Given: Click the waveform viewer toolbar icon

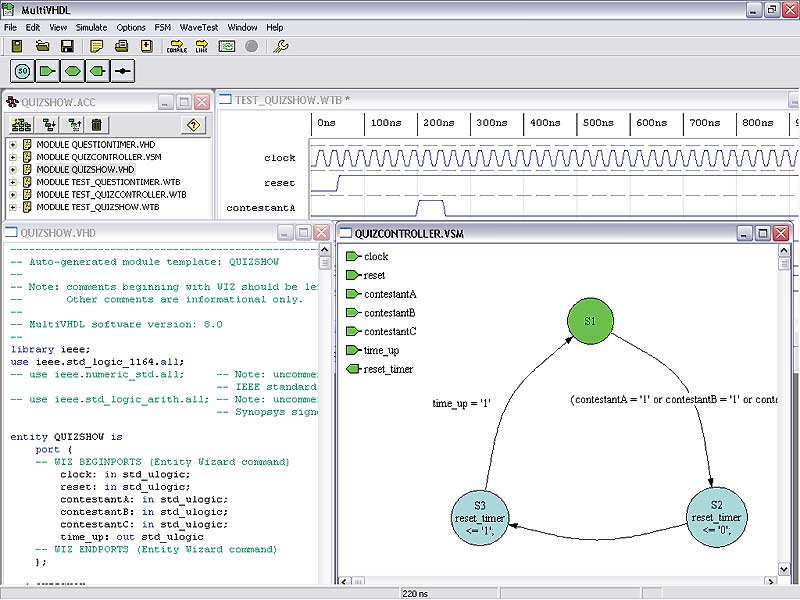Looking at the screenshot, I should (x=227, y=46).
